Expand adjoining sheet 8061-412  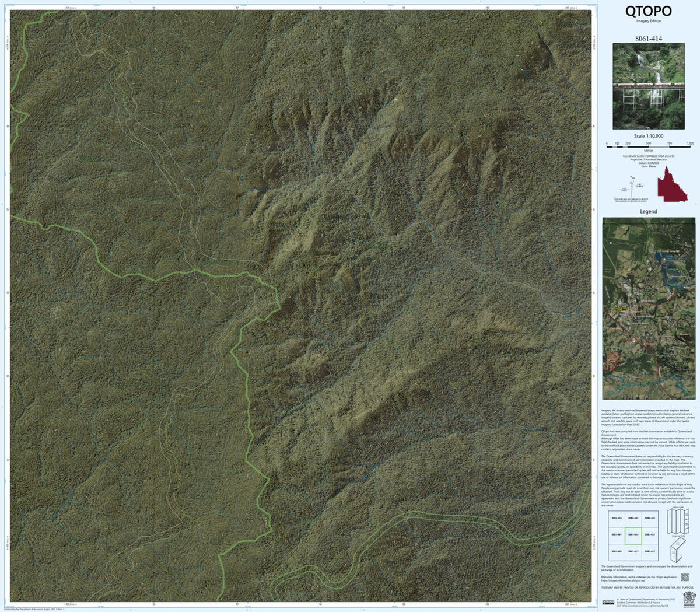[x=650, y=551]
